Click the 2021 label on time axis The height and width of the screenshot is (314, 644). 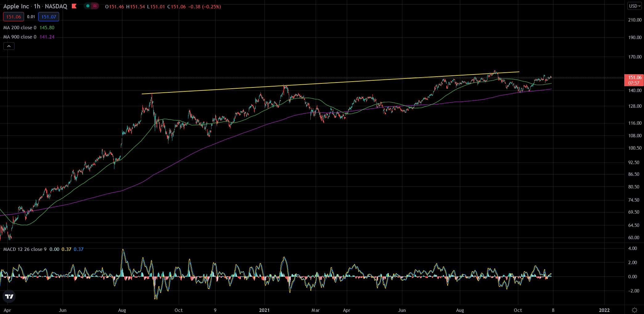[265, 310]
